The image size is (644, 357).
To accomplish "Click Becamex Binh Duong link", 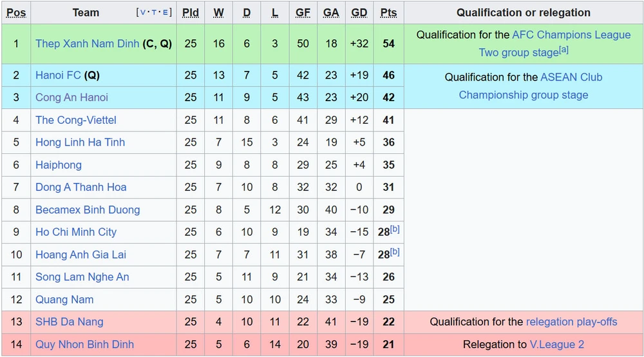I will pos(88,209).
